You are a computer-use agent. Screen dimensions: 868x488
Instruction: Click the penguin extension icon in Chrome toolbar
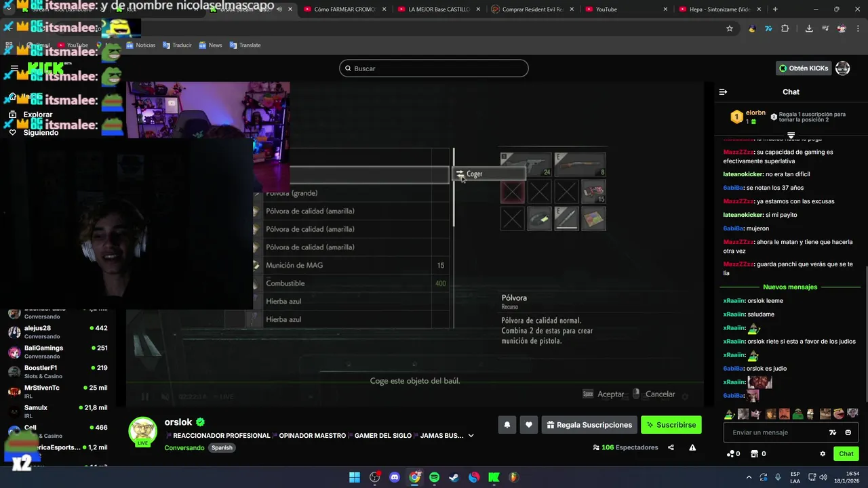tap(752, 28)
